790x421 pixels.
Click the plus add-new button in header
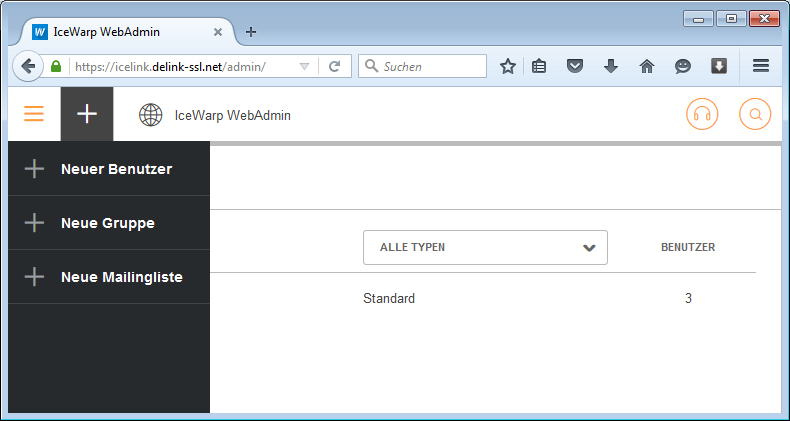pos(87,114)
